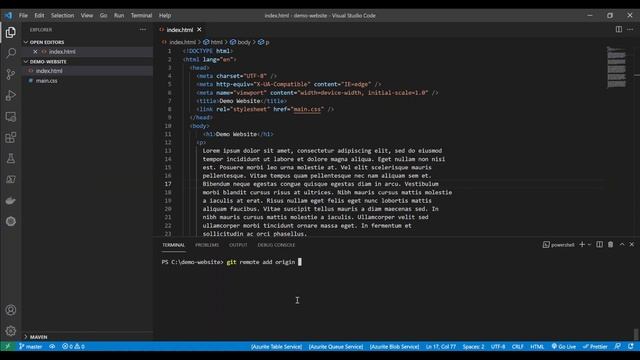Open the Help menu
This screenshot has height=360, width=640.
165,16
